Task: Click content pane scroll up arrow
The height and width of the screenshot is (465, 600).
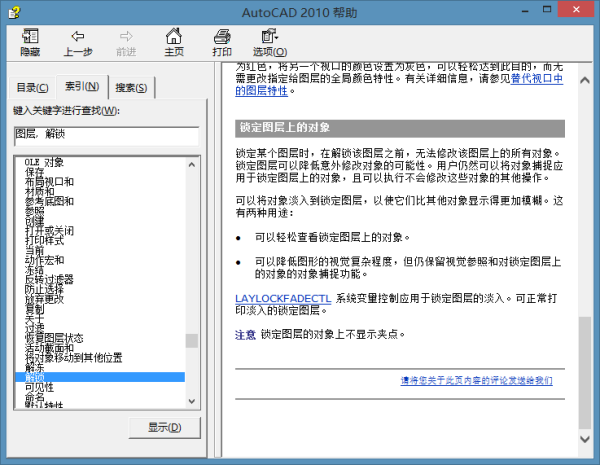Action: click(585, 80)
